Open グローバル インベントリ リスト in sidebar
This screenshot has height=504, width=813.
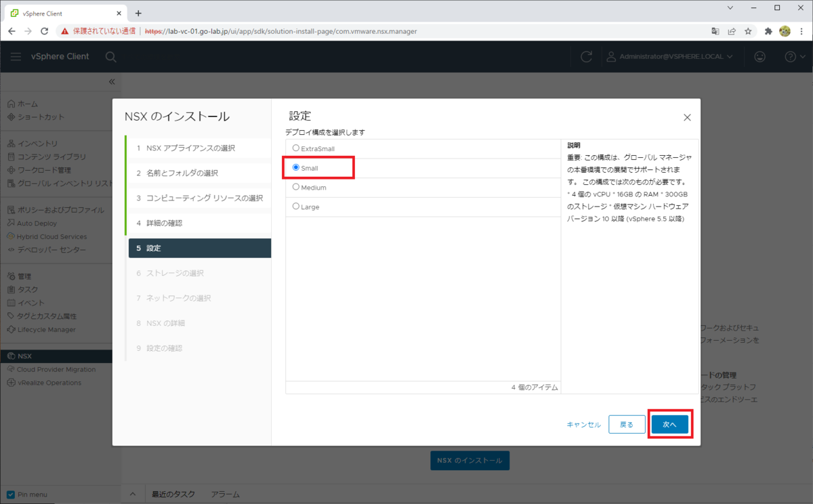(59, 183)
